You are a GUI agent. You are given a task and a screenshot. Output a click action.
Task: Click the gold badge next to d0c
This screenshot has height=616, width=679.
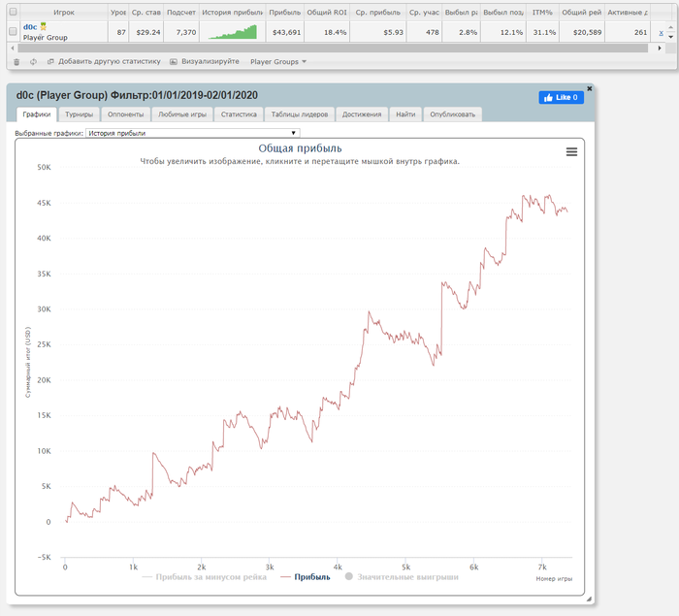[x=44, y=27]
